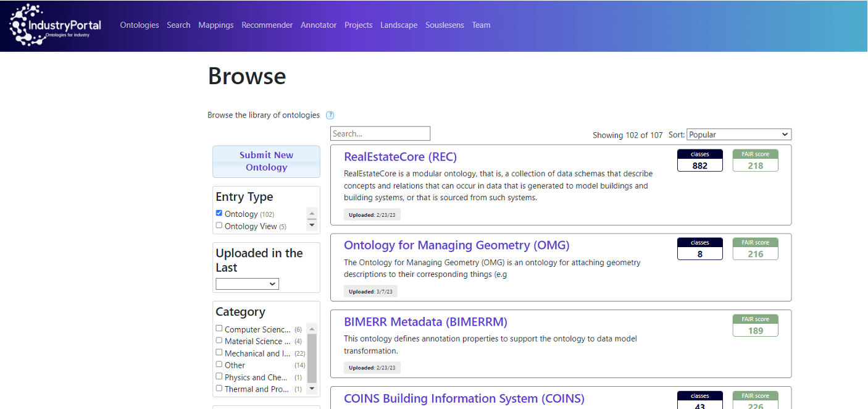Viewport: 868px width, 409px height.
Task: Uncheck the Ontology entry type checkbox
Action: coord(219,213)
